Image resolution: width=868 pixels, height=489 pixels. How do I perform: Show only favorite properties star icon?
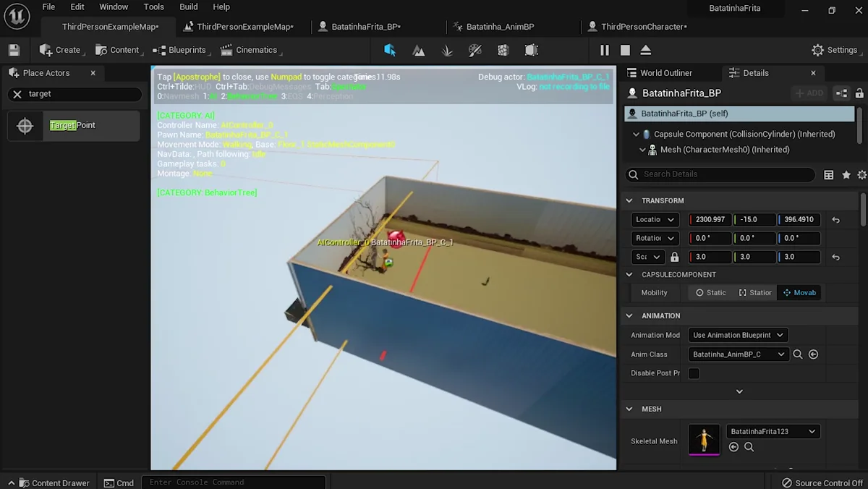point(846,174)
